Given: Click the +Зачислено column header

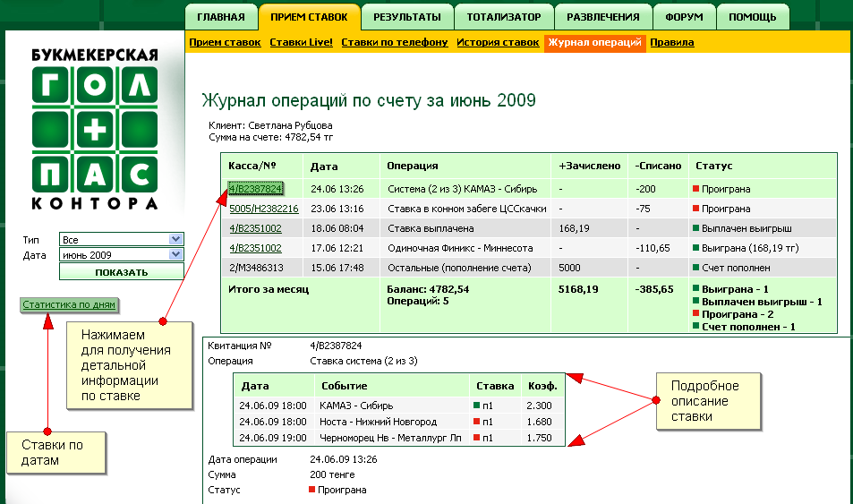Looking at the screenshot, I should pyautogui.click(x=589, y=166).
